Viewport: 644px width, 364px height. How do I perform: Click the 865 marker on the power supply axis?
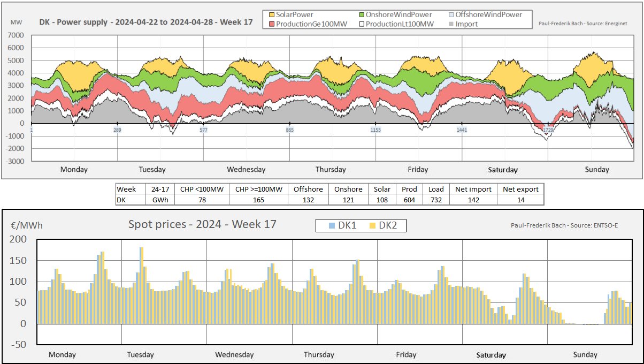coord(289,130)
